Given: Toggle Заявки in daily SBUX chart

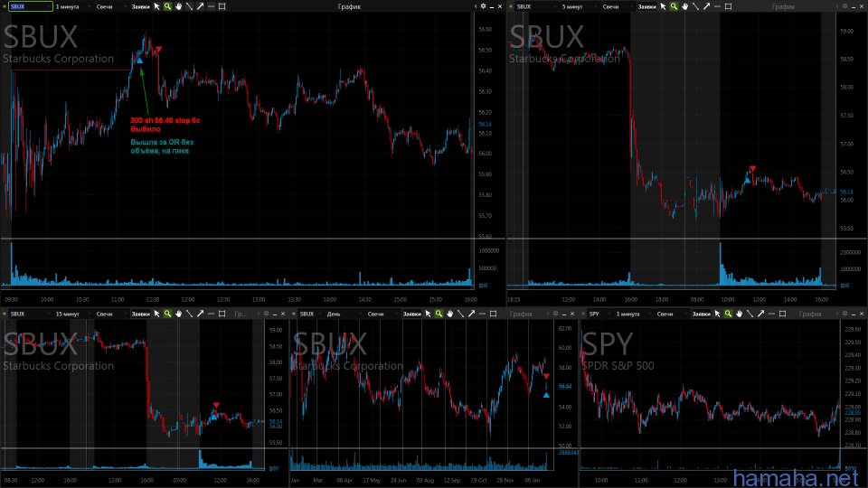Looking at the screenshot, I should [x=412, y=314].
